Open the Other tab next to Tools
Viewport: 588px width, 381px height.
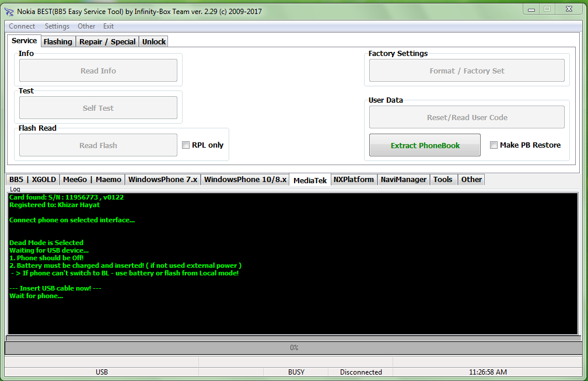471,180
